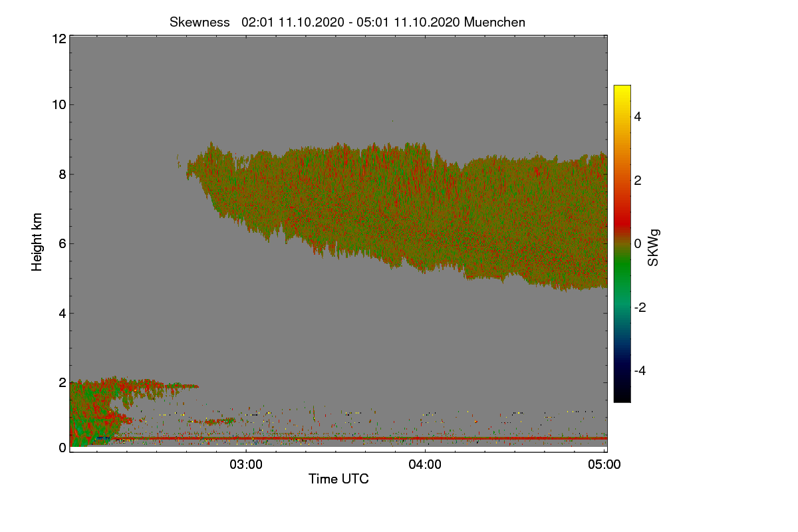
Task: Click the 2 height axis label
Action: coord(62,382)
